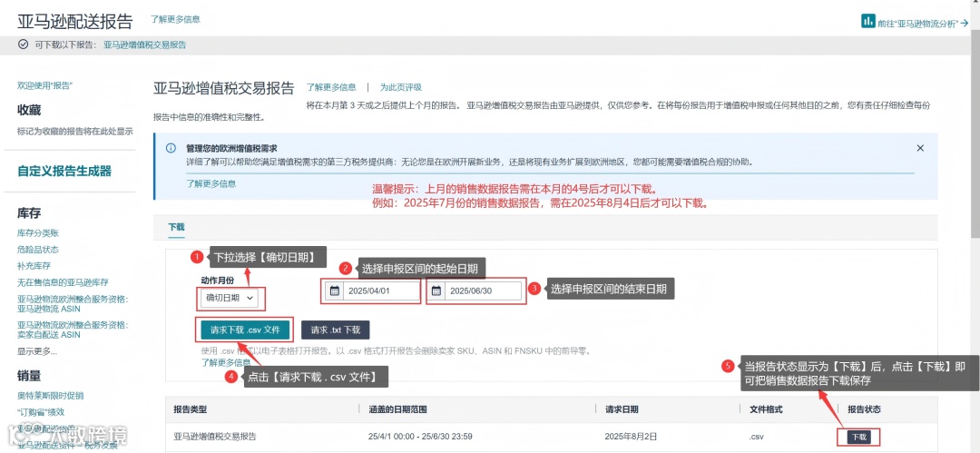
Task: Click the 销量 sidebar heading
Action: pyautogui.click(x=29, y=376)
